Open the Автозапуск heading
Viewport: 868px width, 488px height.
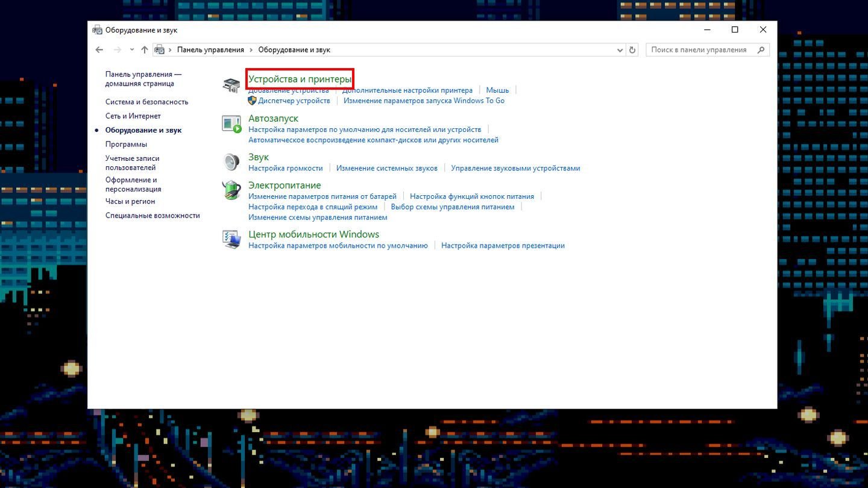pyautogui.click(x=274, y=118)
